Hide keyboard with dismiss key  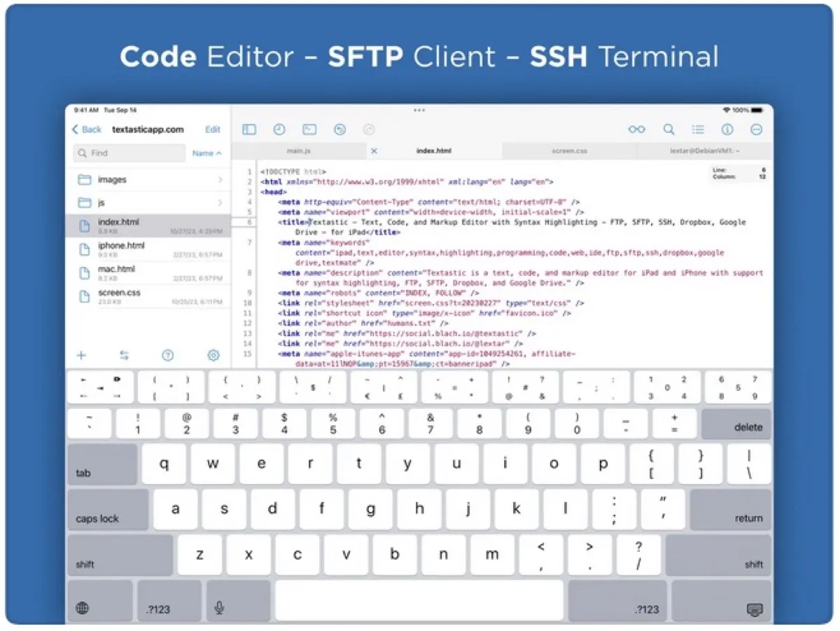coord(722,601)
